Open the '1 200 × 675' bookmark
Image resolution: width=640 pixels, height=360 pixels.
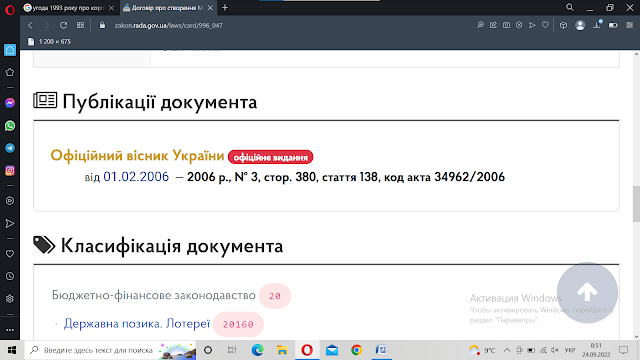pyautogui.click(x=49, y=42)
